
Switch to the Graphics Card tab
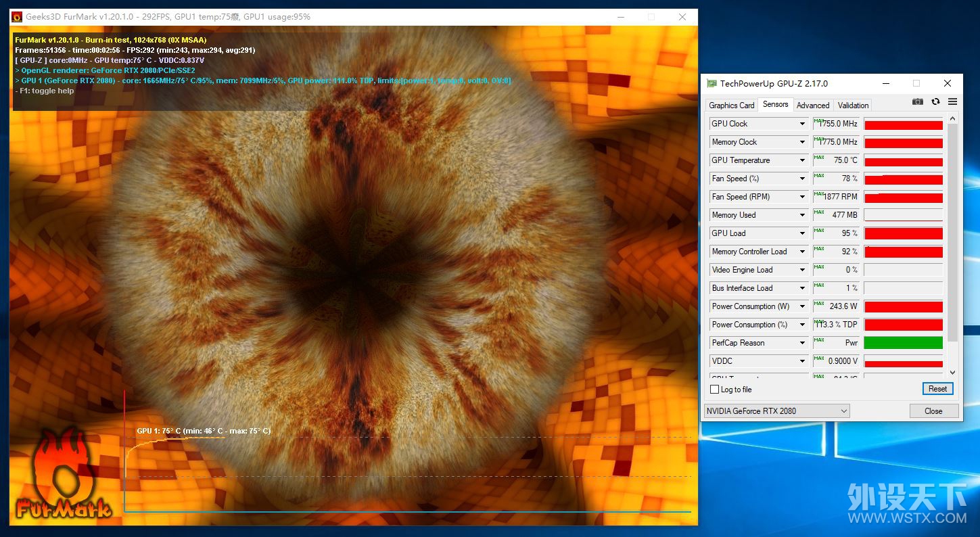(731, 106)
